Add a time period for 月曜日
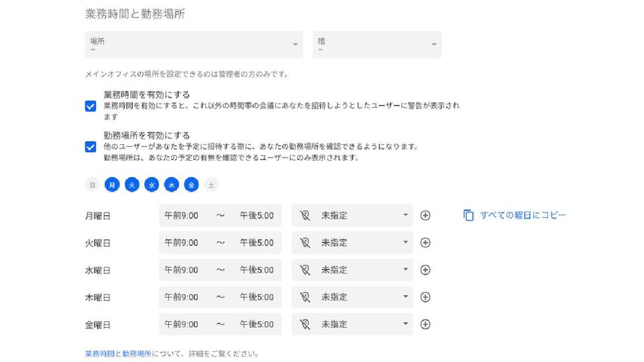Screen dimensions: 644x362 [425, 215]
